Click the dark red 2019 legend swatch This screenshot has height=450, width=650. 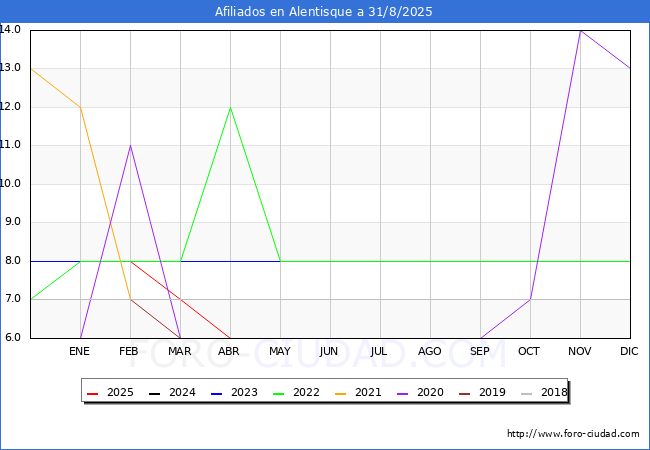465,393
